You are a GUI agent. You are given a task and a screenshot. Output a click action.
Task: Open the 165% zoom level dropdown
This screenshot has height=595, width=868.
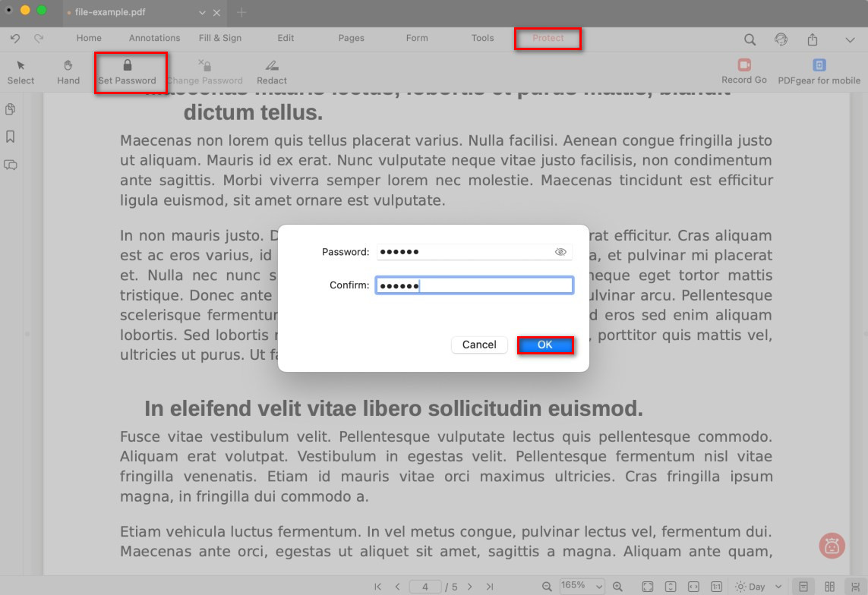(x=581, y=586)
